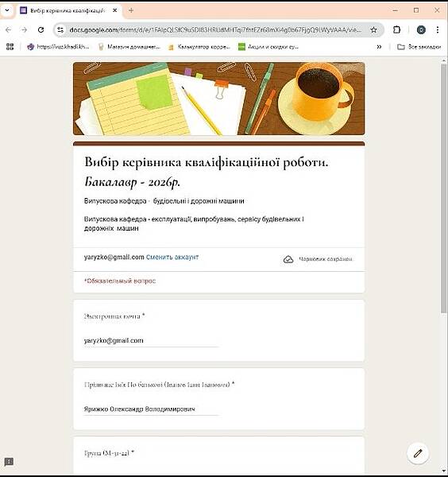Click the pencil edit form button
448x477 pixels.
point(418,453)
